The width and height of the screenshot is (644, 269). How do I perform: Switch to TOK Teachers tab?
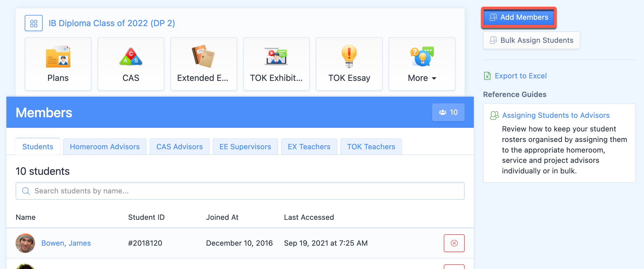371,147
